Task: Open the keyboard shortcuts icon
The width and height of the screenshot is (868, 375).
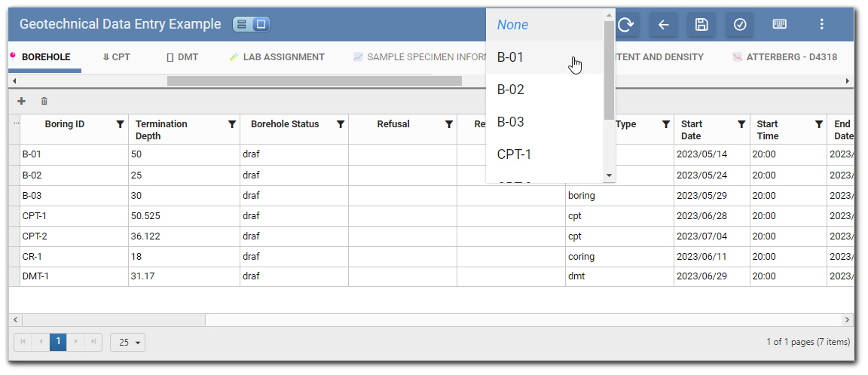Action: point(780,25)
